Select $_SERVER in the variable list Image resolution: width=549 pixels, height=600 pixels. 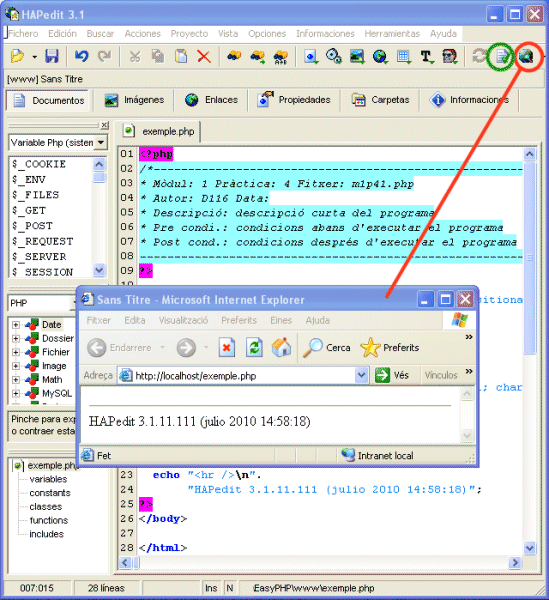tap(39, 257)
